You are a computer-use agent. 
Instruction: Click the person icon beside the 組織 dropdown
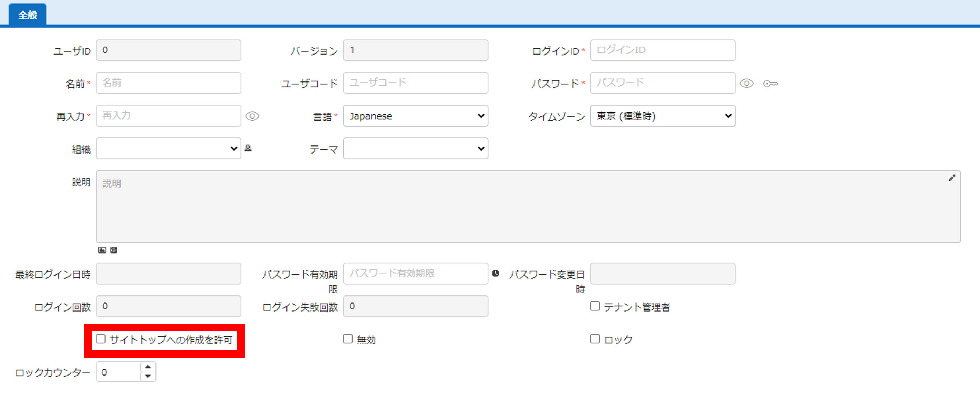click(x=248, y=148)
